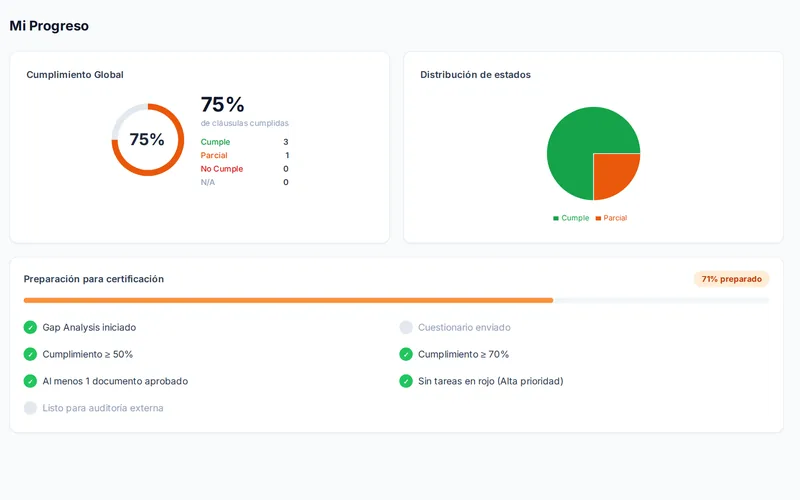Click the N/A row label
The height and width of the screenshot is (500, 800).
[208, 182]
